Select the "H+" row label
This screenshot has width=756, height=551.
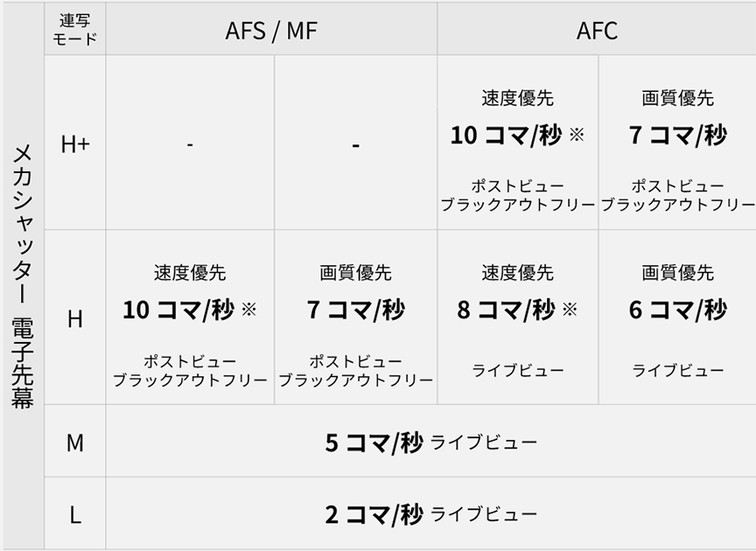[x=75, y=144]
